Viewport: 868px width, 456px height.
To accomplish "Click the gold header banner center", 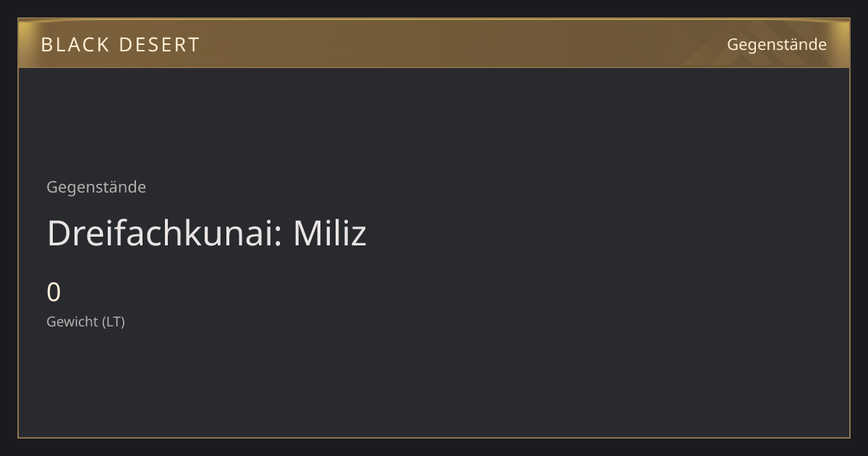I will [434, 43].
